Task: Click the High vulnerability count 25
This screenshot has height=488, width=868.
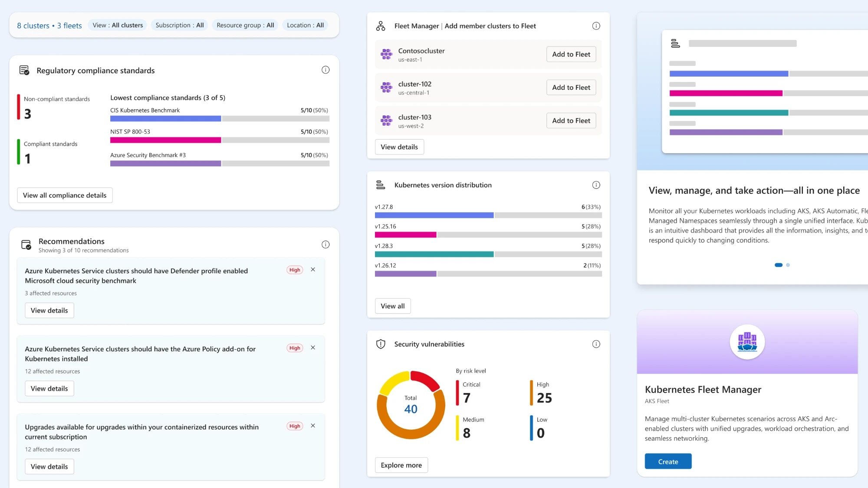Action: 544,398
